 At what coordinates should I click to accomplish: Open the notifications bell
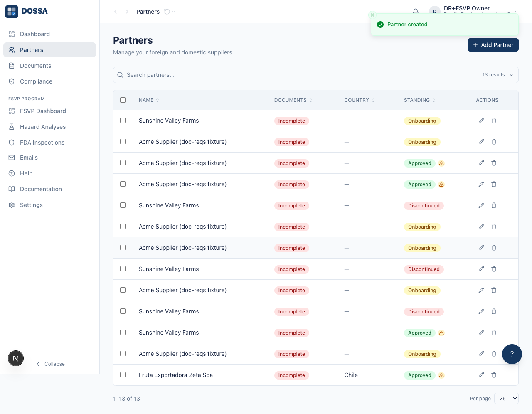pyautogui.click(x=416, y=12)
